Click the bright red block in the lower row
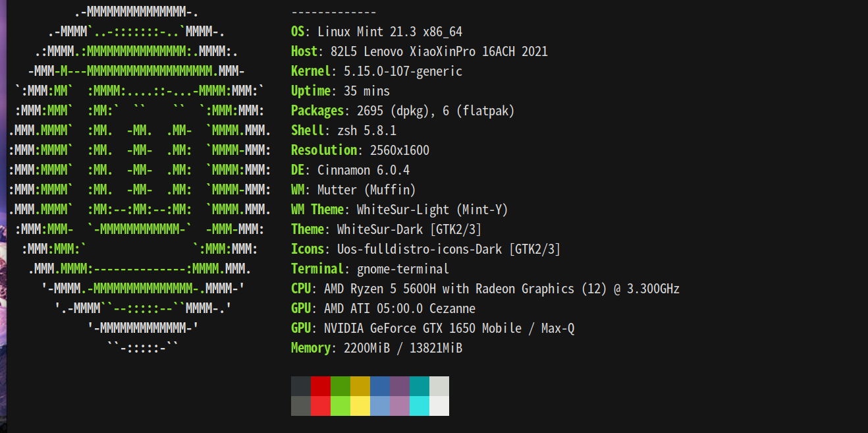The width and height of the screenshot is (868, 433). coord(321,406)
